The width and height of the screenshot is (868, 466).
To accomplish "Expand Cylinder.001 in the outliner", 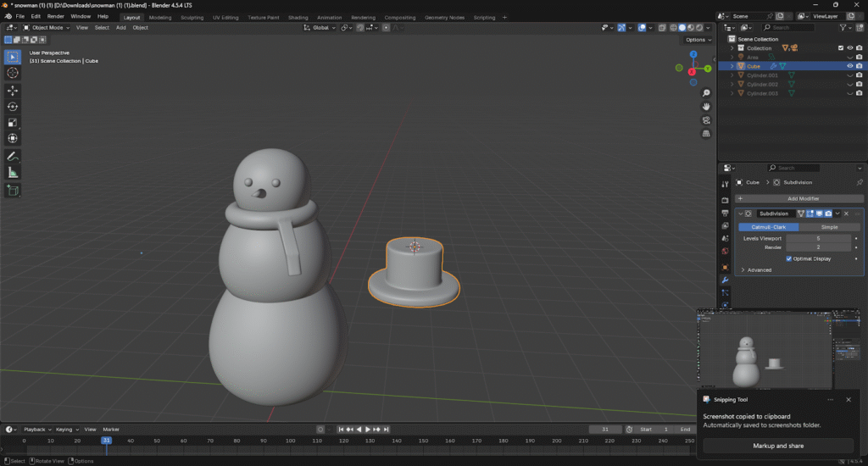I will point(732,75).
